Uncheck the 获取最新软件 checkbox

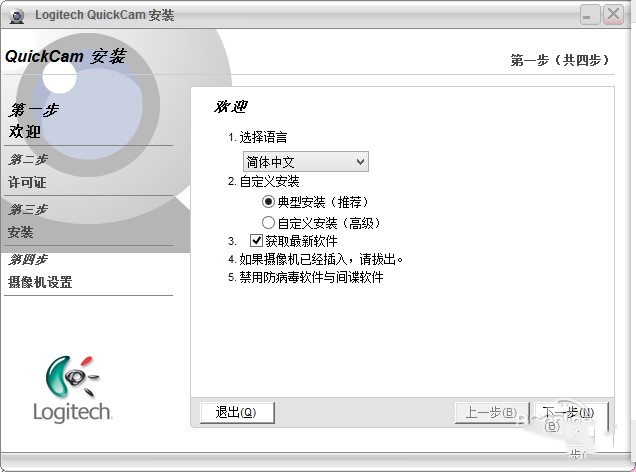pos(256,240)
